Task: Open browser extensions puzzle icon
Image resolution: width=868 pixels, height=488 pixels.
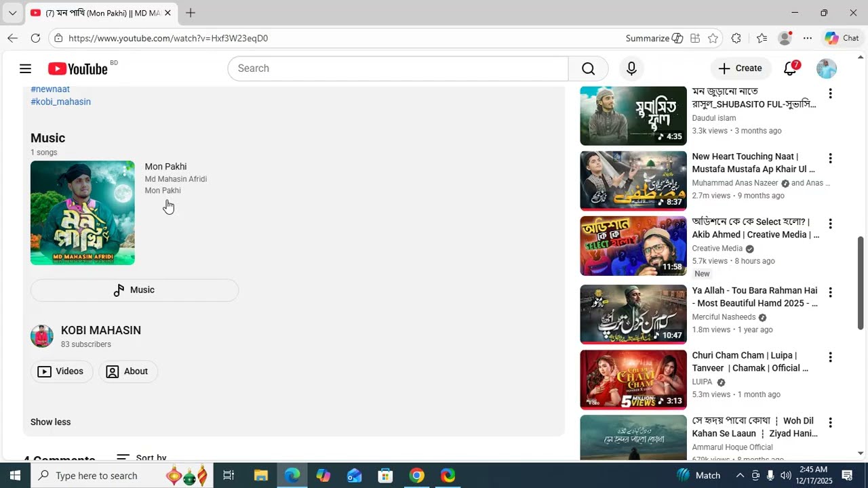Action: (x=736, y=38)
